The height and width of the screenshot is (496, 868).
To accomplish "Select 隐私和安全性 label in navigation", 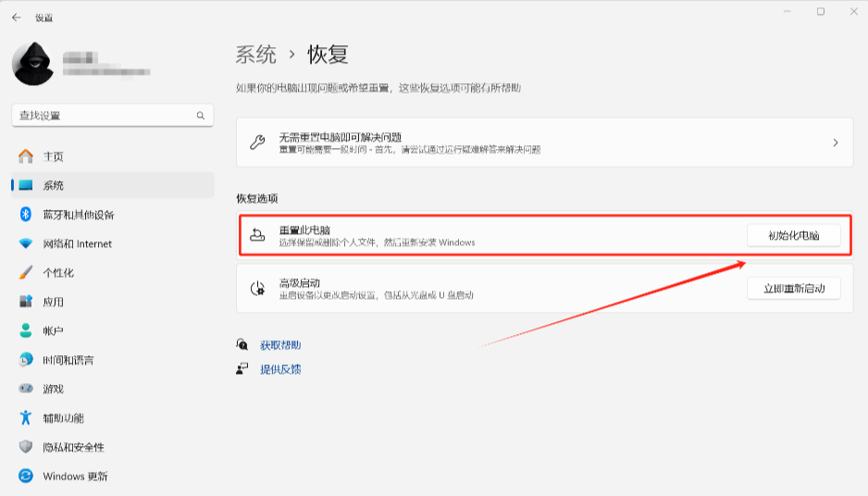I will click(x=74, y=447).
